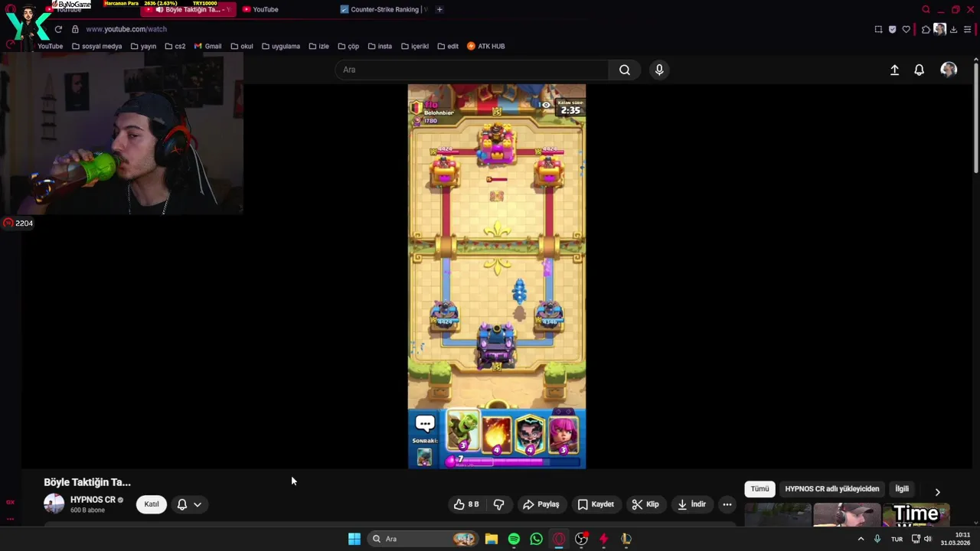The height and width of the screenshot is (551, 980).
Task: Open the yayın bookmarks folder
Action: [143, 46]
